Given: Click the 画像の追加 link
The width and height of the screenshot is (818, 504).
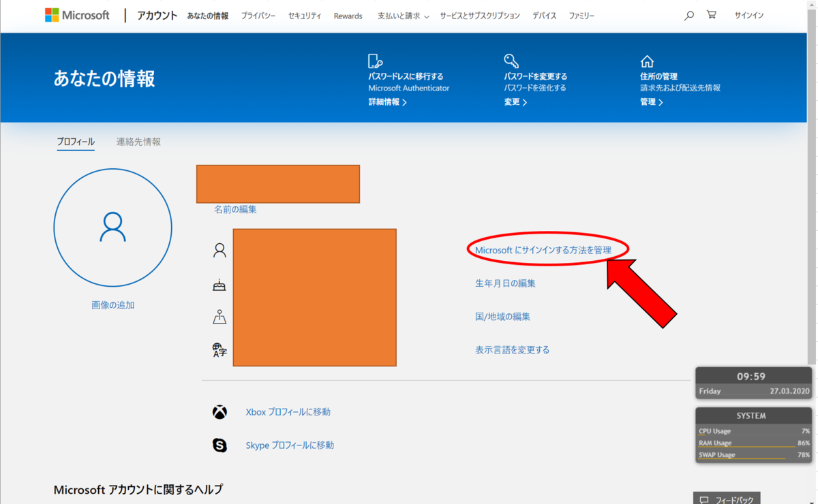Looking at the screenshot, I should click(x=113, y=305).
